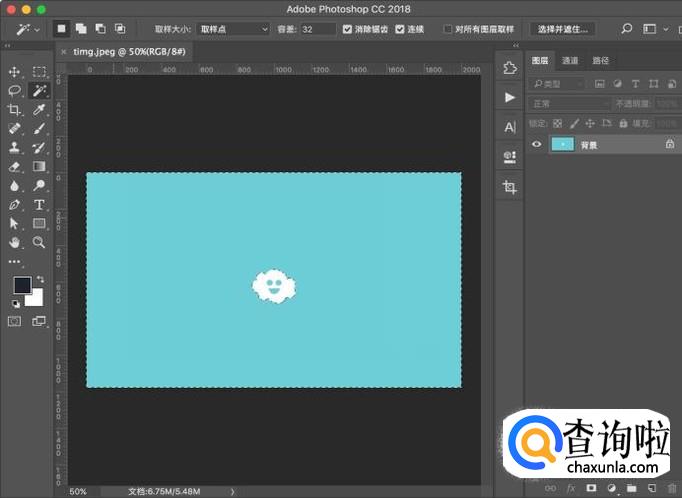Enable 对所有图层取样 checkbox
Viewport: 682px width, 498px height.
pos(448,30)
